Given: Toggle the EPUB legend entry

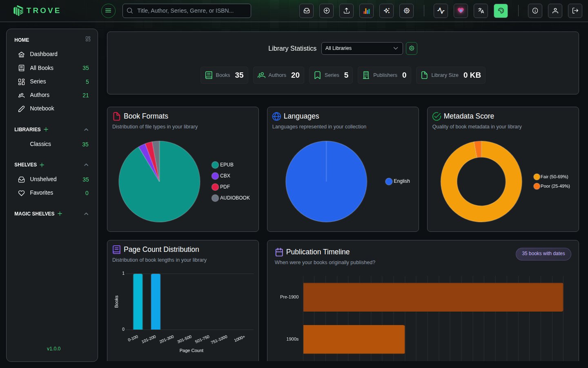Looking at the screenshot, I should pos(223,165).
